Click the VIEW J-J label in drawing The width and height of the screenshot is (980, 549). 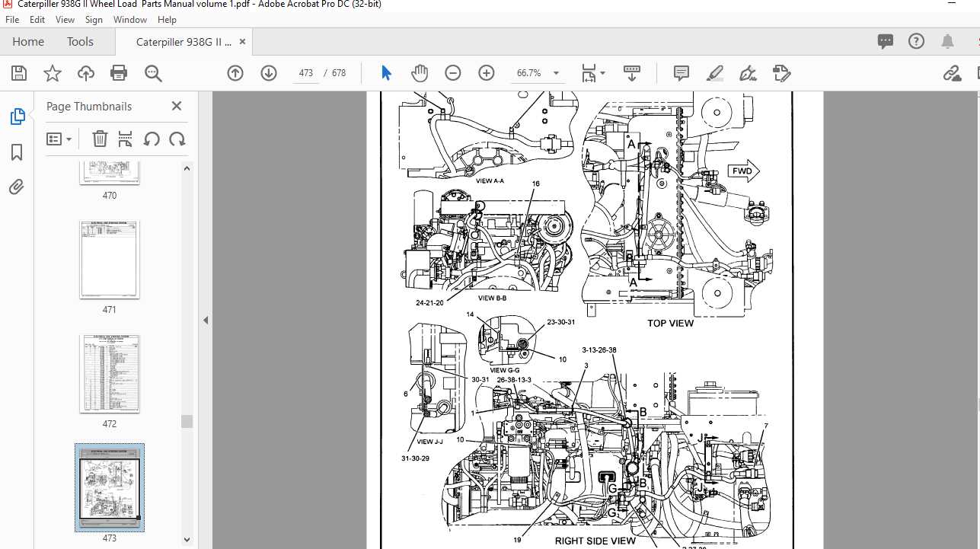429,442
